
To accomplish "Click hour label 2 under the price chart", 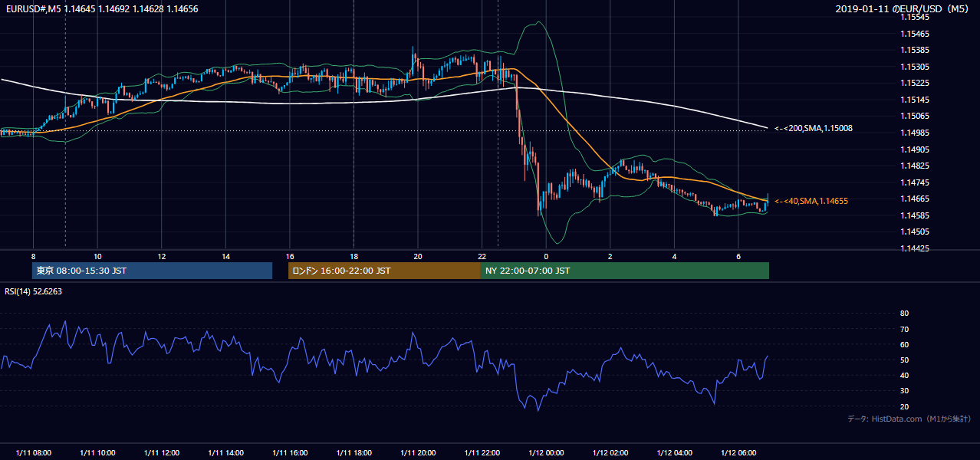I will (x=610, y=256).
